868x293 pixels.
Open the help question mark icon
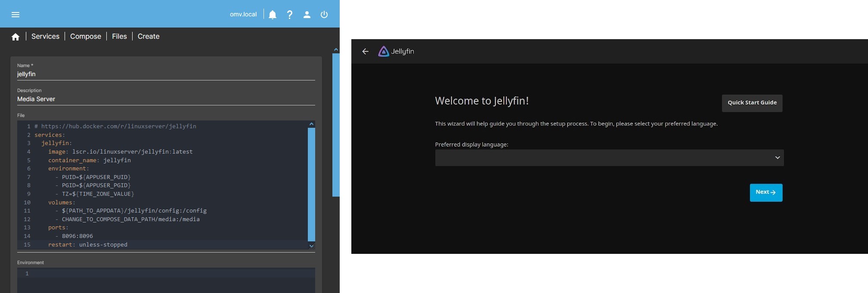(x=290, y=15)
